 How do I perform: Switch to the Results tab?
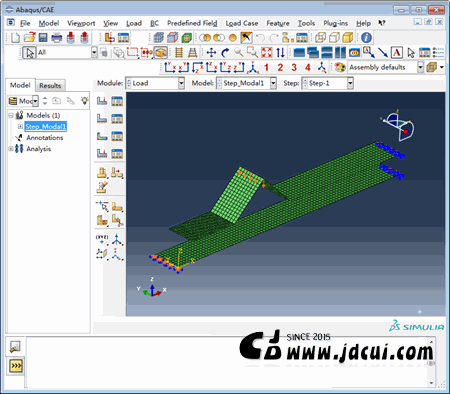pyautogui.click(x=50, y=86)
